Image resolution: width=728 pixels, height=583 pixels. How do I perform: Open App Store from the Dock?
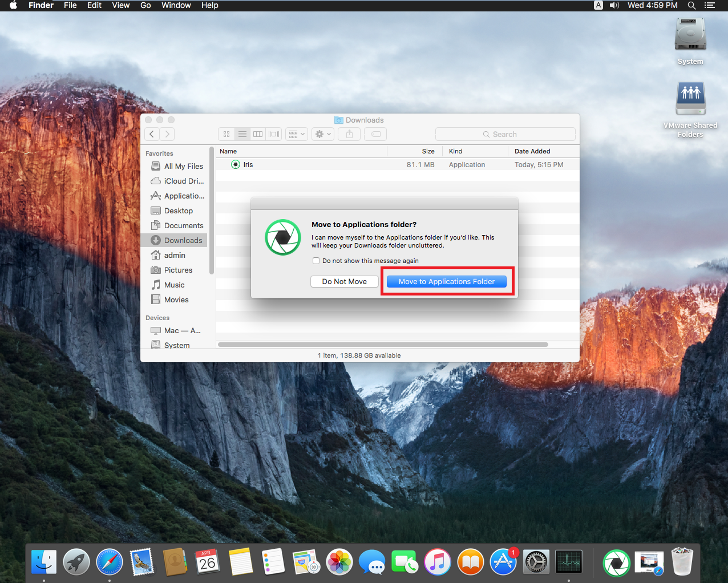pos(504,562)
